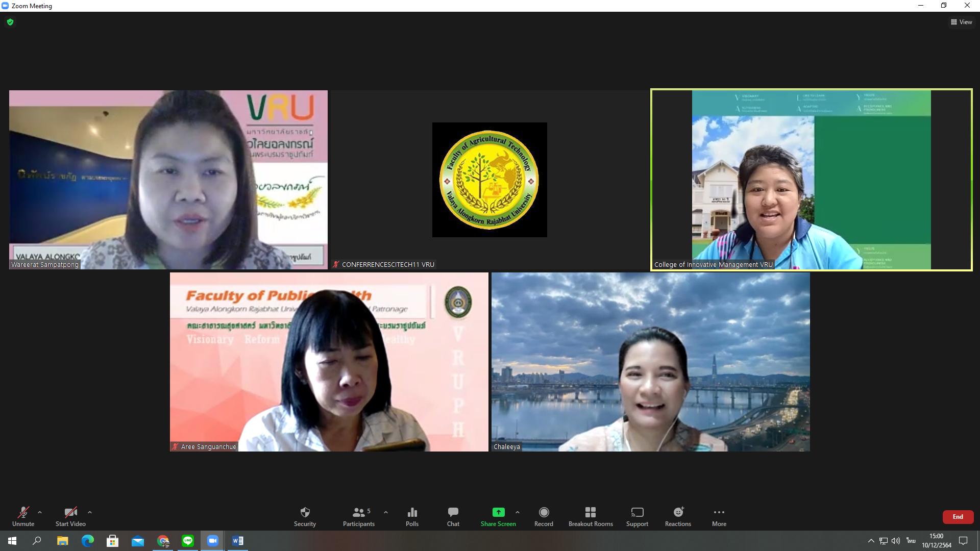Open Reactions picker
The height and width of the screenshot is (551, 980).
[678, 516]
